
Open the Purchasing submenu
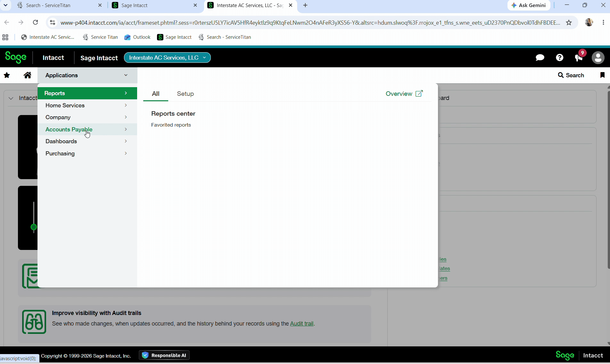coord(87,153)
